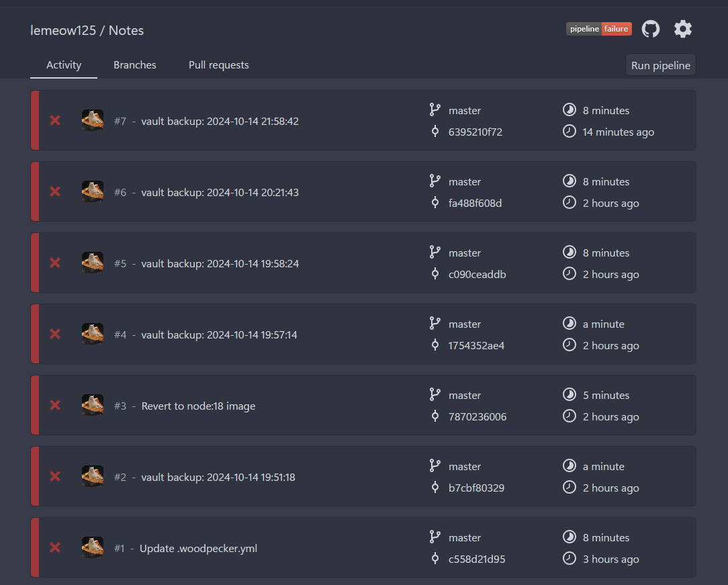Click the pipeline failure status badge
Viewport: 728px width, 585px height.
click(598, 29)
